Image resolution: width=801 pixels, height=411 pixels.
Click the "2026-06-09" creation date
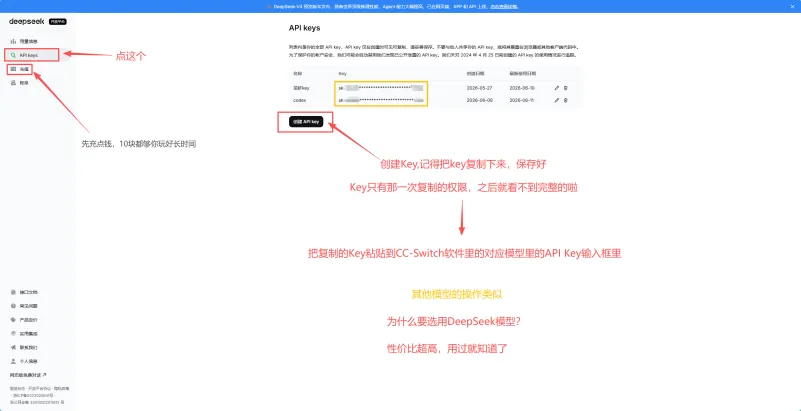coord(479,100)
